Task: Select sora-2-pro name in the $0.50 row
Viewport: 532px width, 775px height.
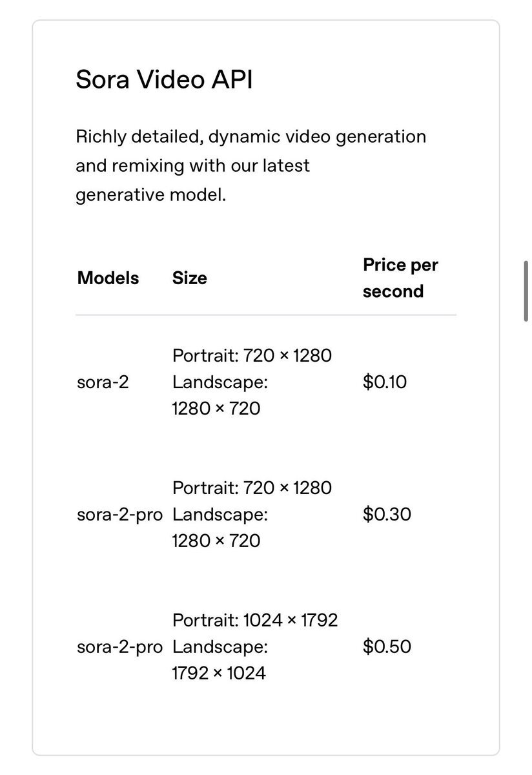Action: 119,647
